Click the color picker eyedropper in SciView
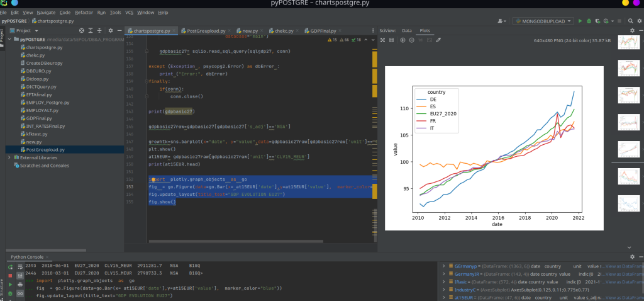Image resolution: width=644 pixels, height=301 pixels. tap(439, 40)
